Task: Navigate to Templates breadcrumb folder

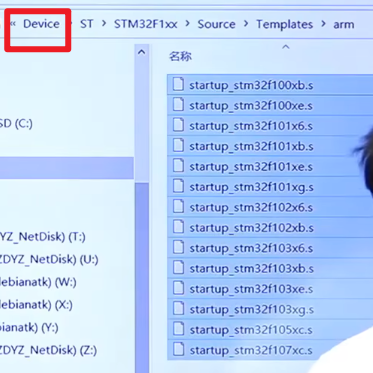Action: pyautogui.click(x=285, y=24)
